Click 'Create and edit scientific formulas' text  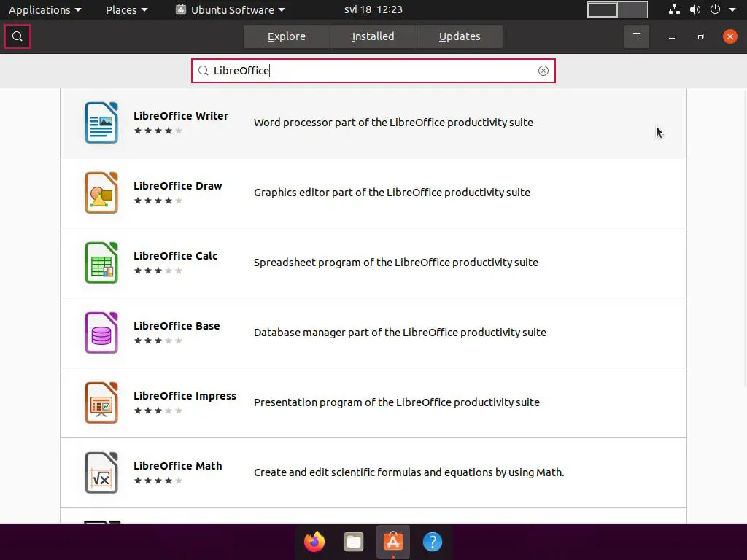409,472
